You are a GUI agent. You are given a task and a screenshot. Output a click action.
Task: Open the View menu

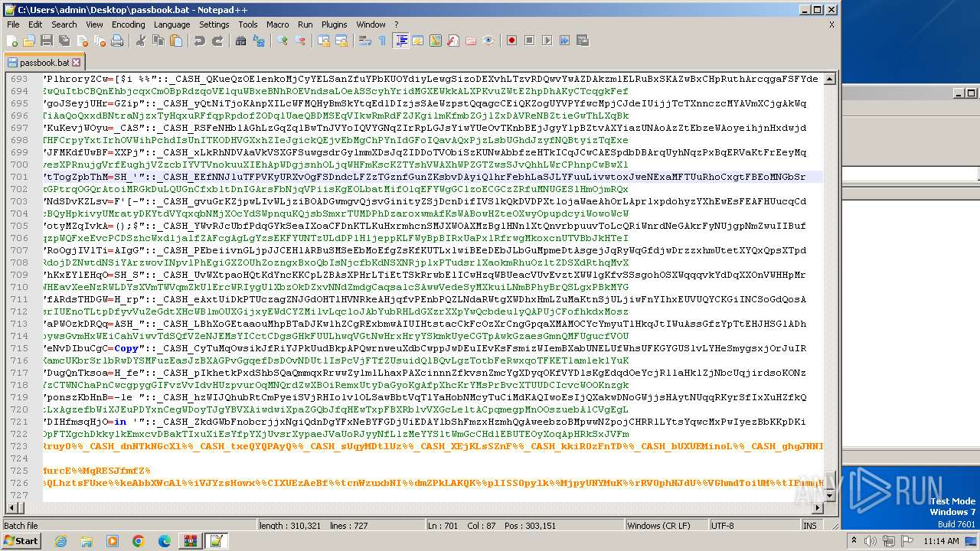94,24
